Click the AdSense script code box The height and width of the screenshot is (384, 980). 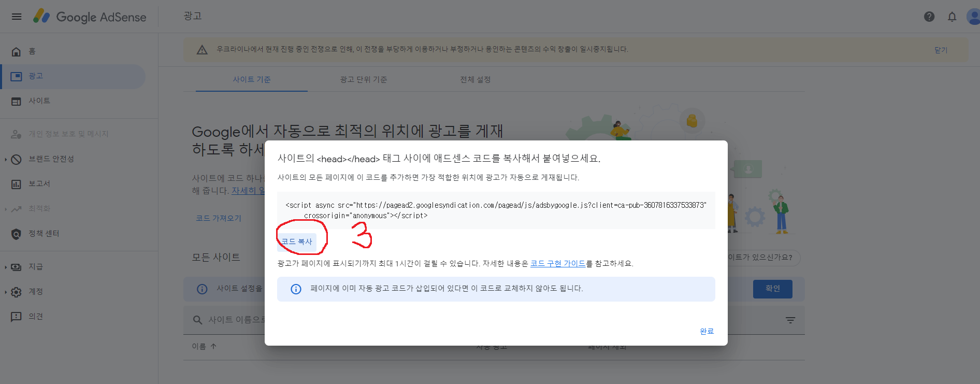(x=496, y=210)
